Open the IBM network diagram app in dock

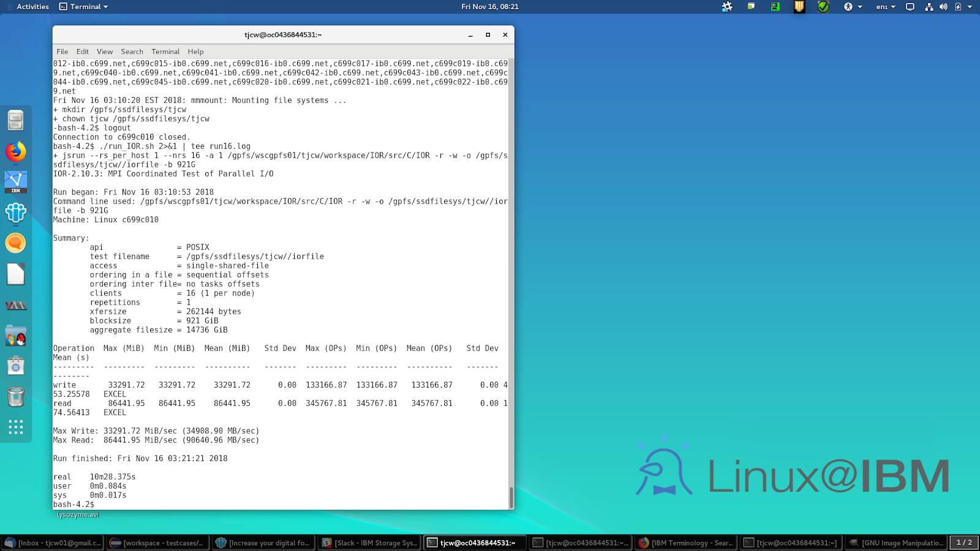click(x=15, y=181)
